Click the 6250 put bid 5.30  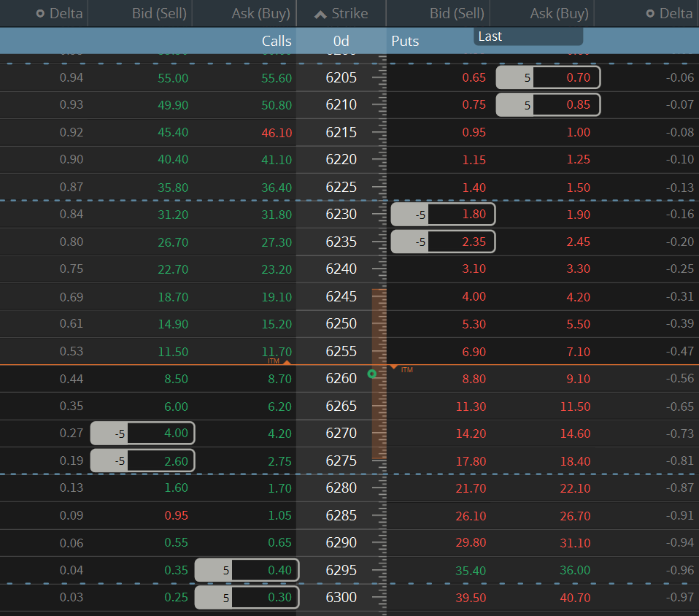(x=474, y=324)
